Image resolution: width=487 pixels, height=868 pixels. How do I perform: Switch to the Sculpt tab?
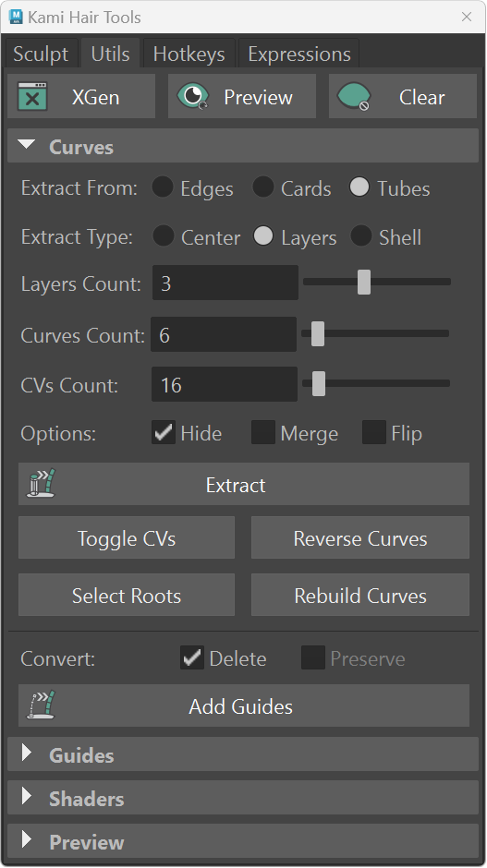point(41,54)
